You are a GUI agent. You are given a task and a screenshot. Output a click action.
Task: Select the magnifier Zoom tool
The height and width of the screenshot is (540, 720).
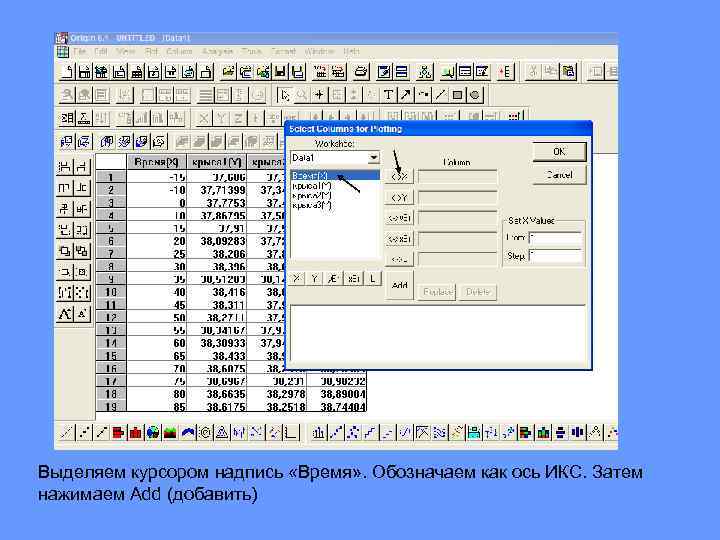tap(302, 95)
